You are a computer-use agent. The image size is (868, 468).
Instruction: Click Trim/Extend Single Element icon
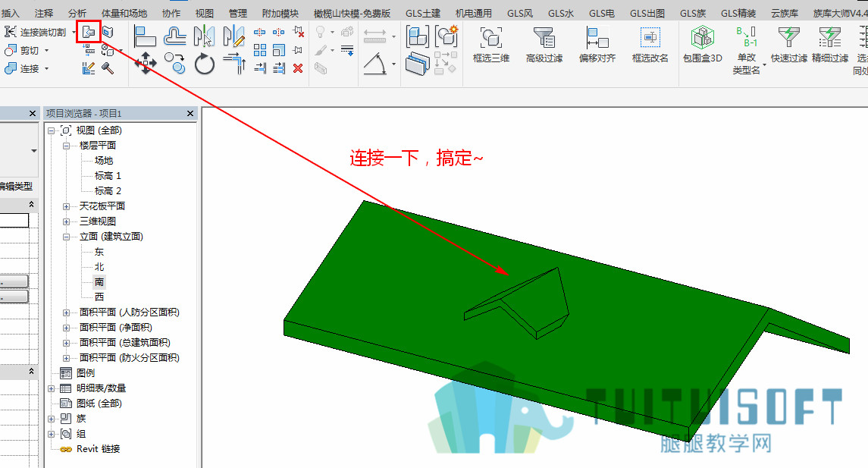coord(259,68)
